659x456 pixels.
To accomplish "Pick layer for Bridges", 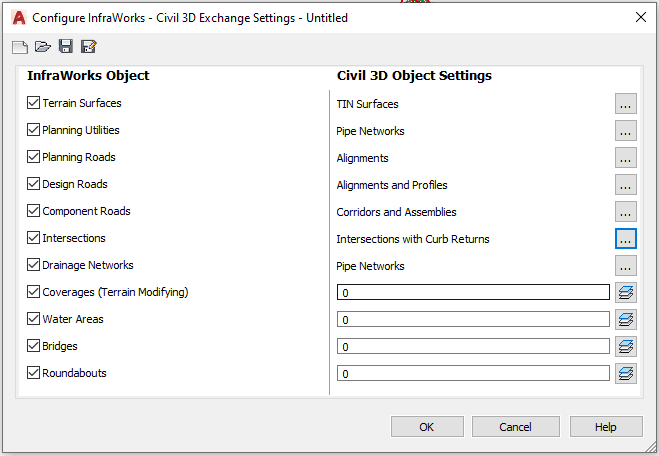I will click(x=626, y=346).
